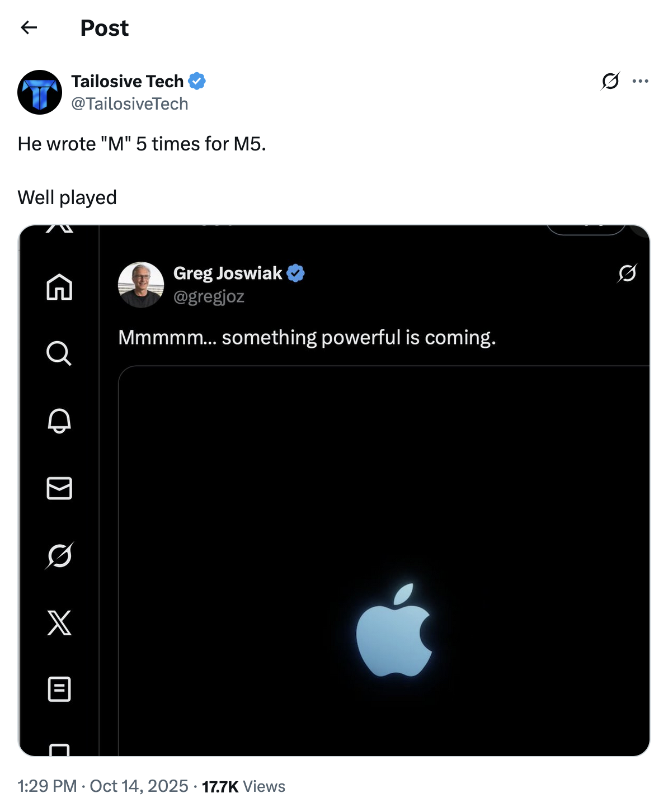The width and height of the screenshot is (668, 812).
Task: Click the 1:29 PM Oct 14, 2025 timestamp
Action: (103, 786)
